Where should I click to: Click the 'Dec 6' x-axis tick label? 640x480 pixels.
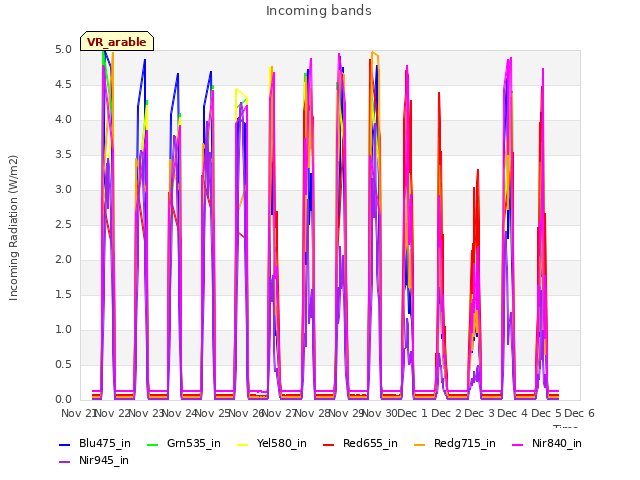coord(579,413)
